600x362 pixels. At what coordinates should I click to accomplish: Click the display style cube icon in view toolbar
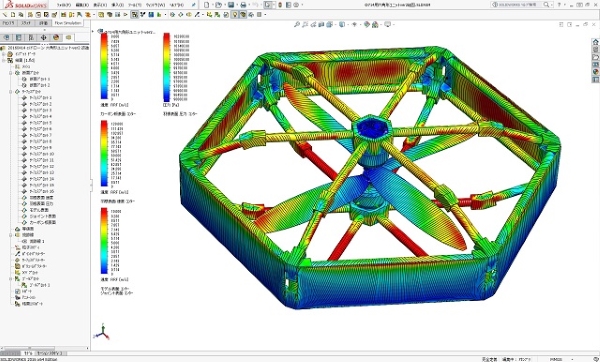pos(342,24)
